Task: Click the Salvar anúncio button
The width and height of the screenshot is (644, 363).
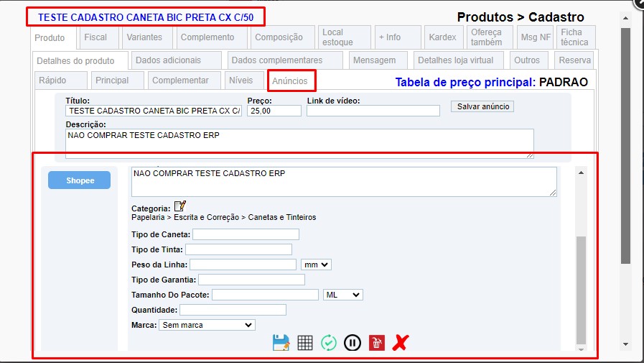Action: tap(482, 106)
